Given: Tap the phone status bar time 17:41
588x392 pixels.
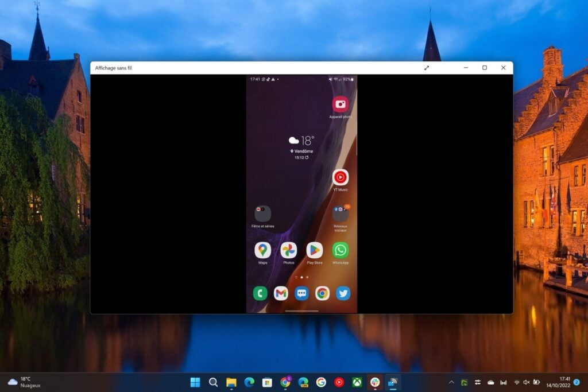Looking at the screenshot, I should point(255,79).
